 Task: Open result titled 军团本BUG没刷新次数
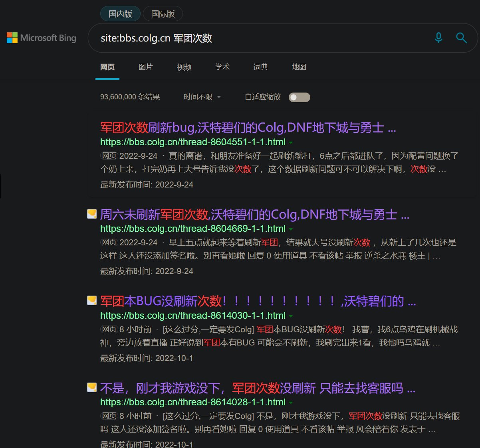pos(258,301)
